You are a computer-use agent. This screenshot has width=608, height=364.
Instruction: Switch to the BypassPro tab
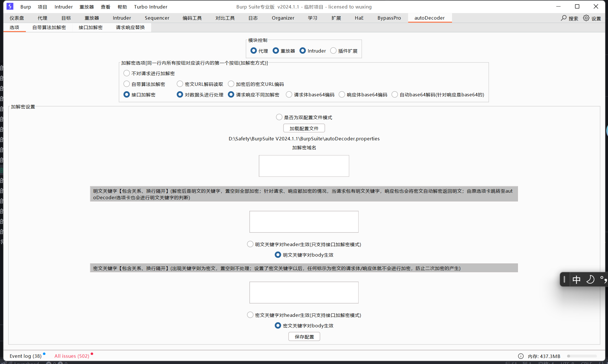389,18
